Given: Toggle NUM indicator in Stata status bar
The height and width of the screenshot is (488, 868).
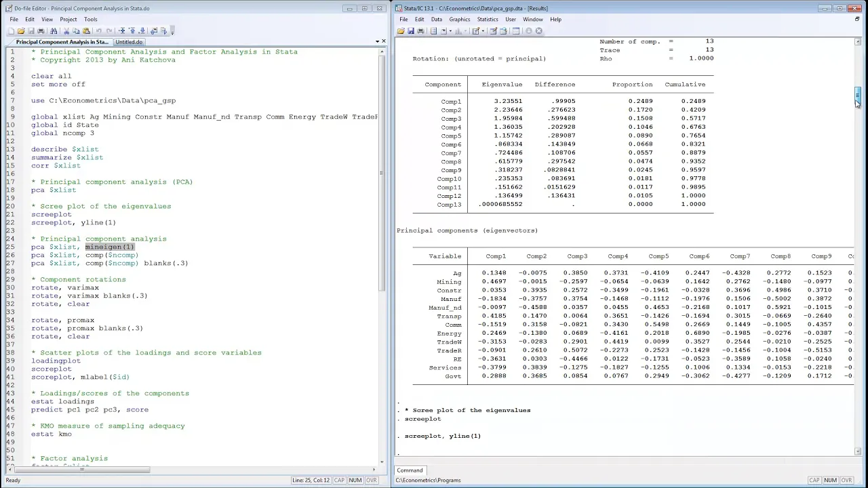Looking at the screenshot, I should tap(830, 480).
